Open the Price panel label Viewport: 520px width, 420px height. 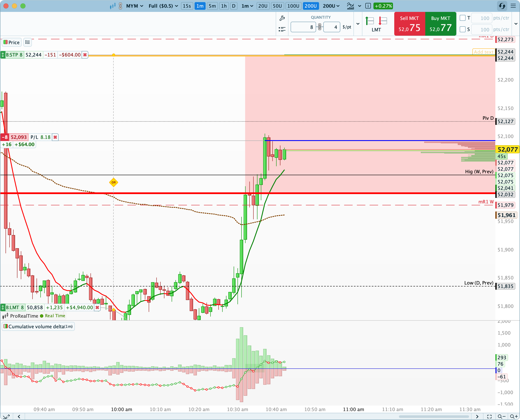[x=12, y=42]
